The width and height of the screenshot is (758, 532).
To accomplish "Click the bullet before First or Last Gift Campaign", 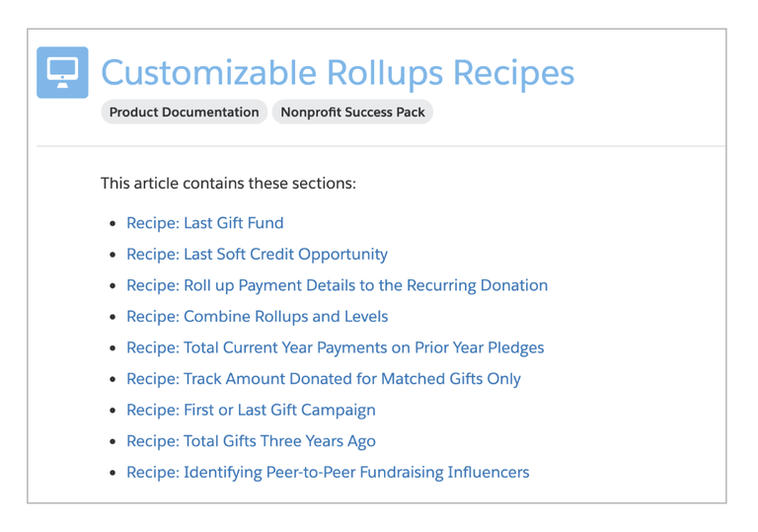I will click(113, 411).
